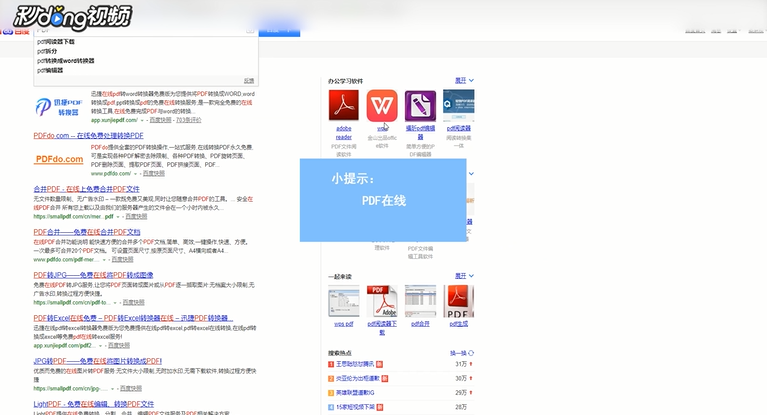Open the pdf阅读器下载 Adobe thumbnail
The image size is (767, 415).
(x=382, y=301)
